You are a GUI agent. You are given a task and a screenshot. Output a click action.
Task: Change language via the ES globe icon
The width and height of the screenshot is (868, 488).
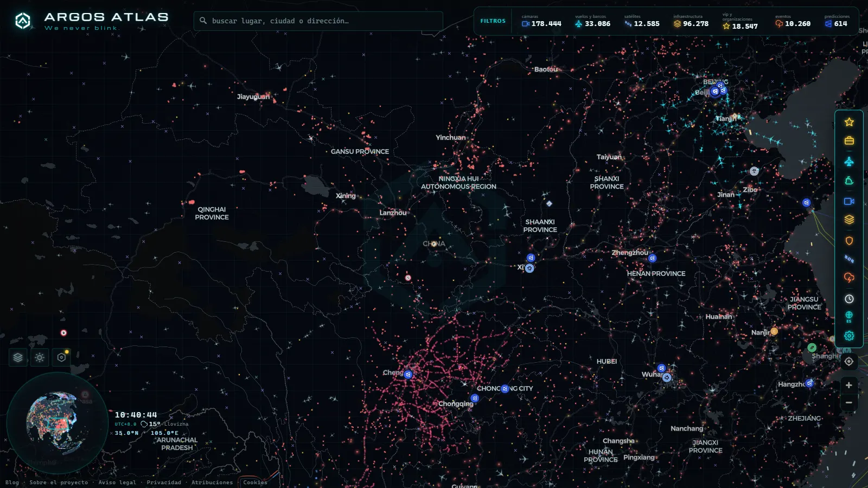coord(849,317)
